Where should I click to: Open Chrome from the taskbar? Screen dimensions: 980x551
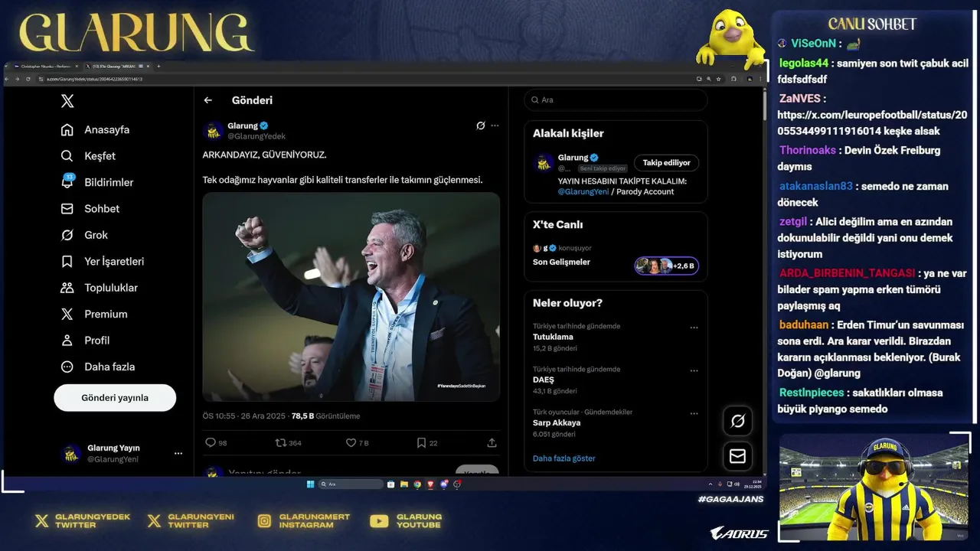pos(417,484)
